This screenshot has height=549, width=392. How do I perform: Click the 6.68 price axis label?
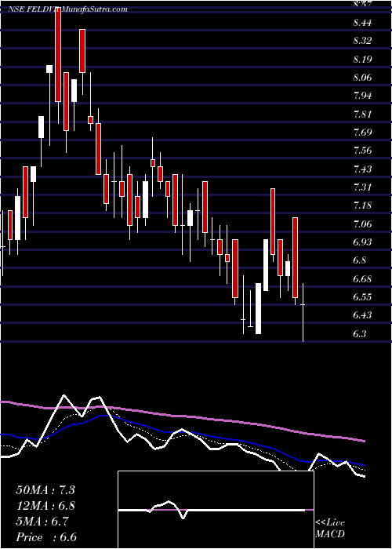[x=362, y=279]
